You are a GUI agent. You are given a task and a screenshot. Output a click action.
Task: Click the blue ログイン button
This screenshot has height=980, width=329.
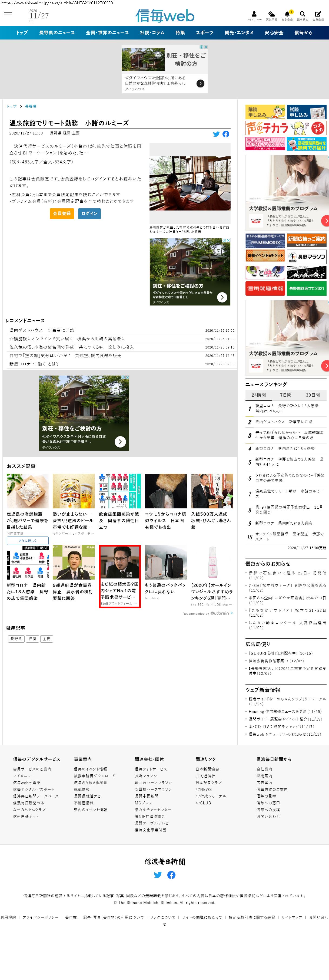89,213
